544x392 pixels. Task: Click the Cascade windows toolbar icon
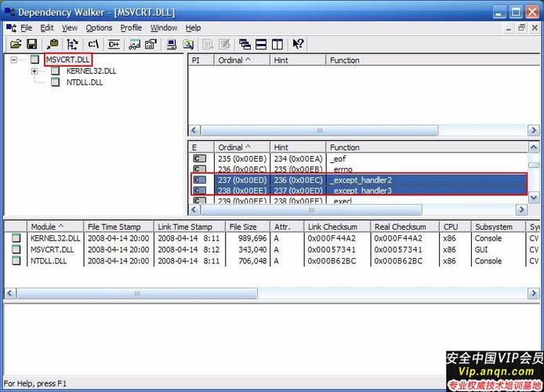[245, 44]
